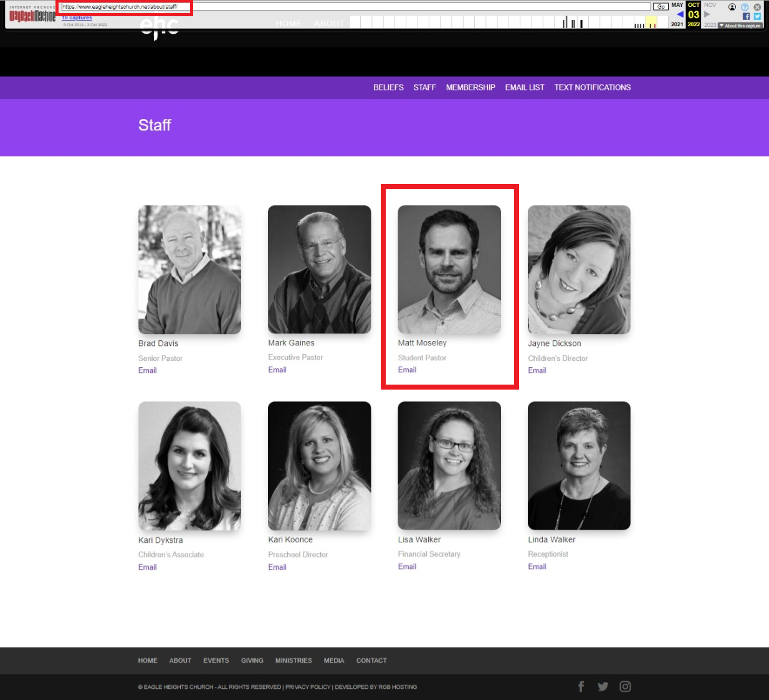Click Kari Dykstra's photo

(189, 466)
